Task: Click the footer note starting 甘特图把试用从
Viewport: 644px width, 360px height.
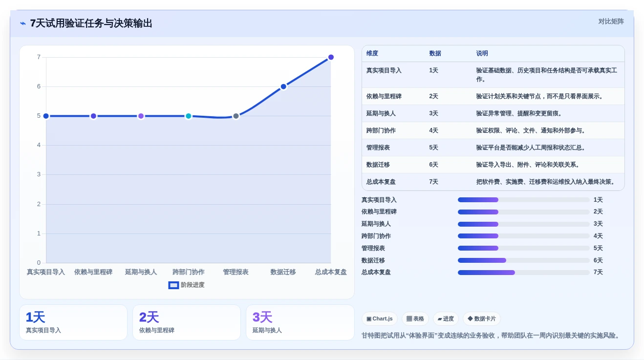Action: (492, 336)
